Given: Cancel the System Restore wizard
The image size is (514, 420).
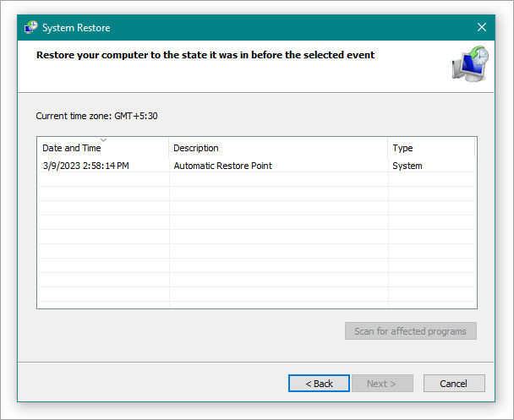Looking at the screenshot, I should point(454,384).
